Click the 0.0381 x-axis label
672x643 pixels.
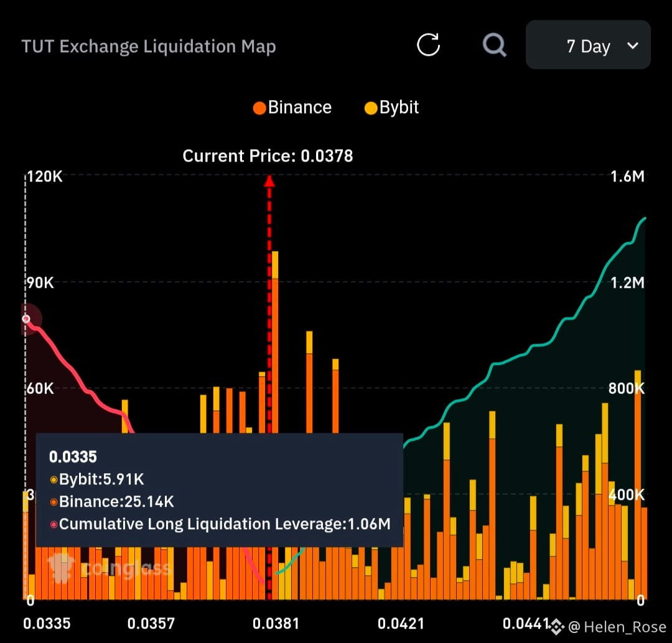coord(276,624)
